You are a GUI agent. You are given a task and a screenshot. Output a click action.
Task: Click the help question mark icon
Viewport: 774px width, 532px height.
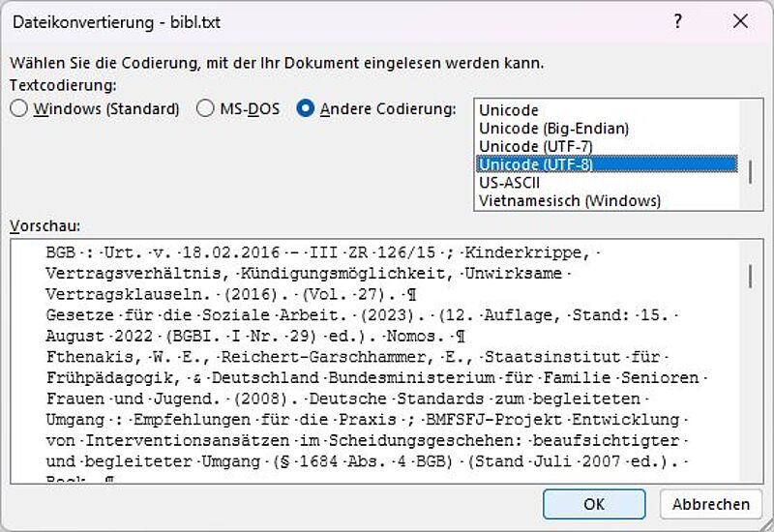tap(678, 20)
